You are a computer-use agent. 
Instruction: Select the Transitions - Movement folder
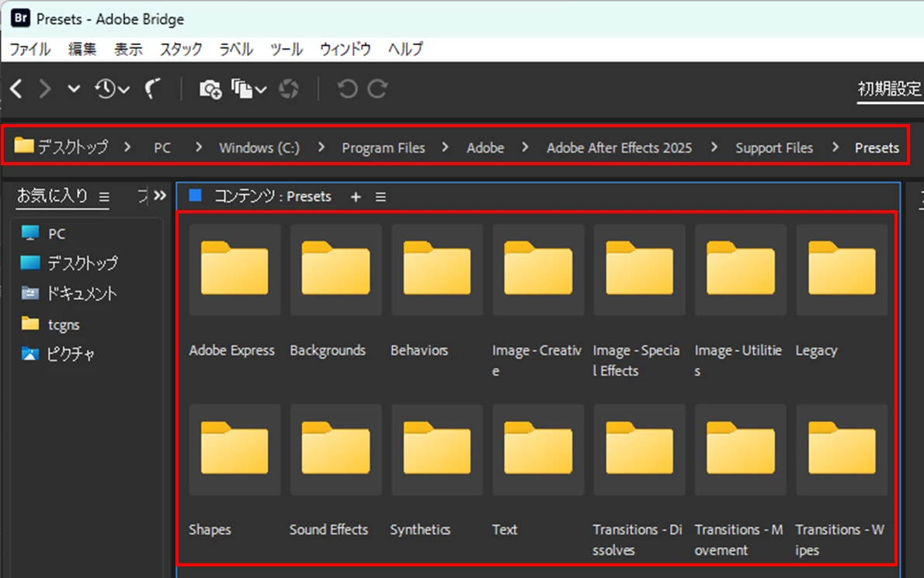point(741,450)
